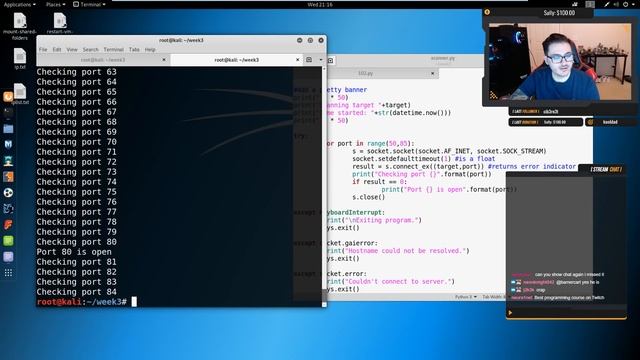Open the mount-shared-folders desktop file
This screenshot has width=640, height=360.
pyautogui.click(x=20, y=26)
